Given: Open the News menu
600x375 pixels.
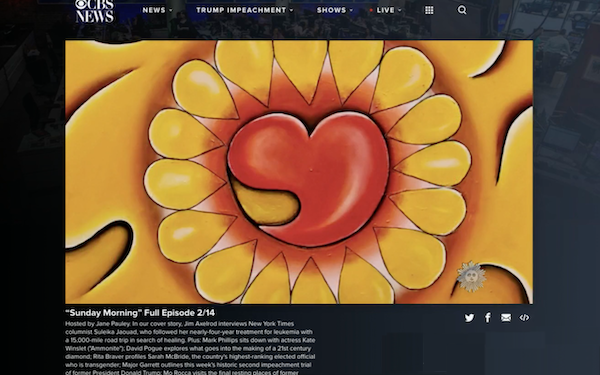Looking at the screenshot, I should coord(154,10).
